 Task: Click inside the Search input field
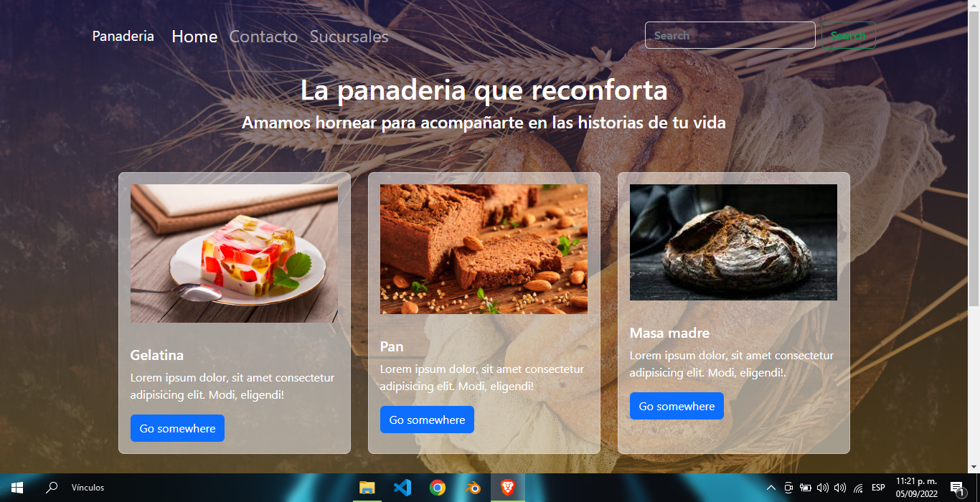pyautogui.click(x=730, y=34)
